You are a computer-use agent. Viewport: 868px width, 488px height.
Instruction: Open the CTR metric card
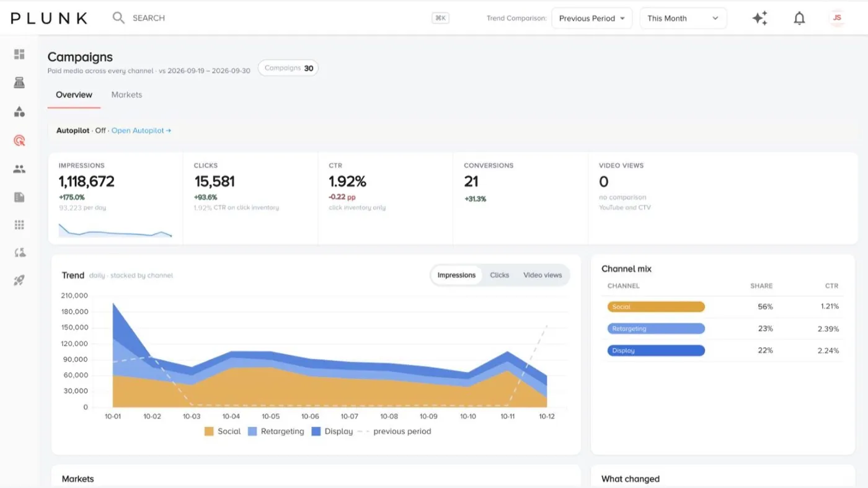click(x=385, y=198)
